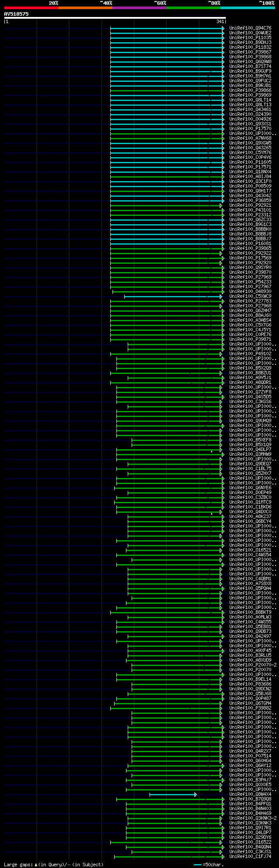Select the UniRef100_P23312 label
Viewport: 279px width, 868px height.
(250, 215)
